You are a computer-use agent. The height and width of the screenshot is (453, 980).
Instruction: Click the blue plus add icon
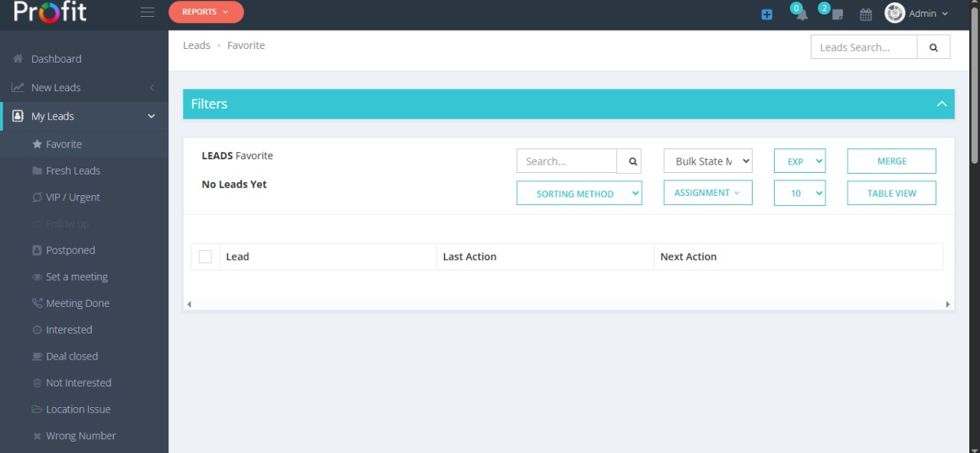coord(766,15)
